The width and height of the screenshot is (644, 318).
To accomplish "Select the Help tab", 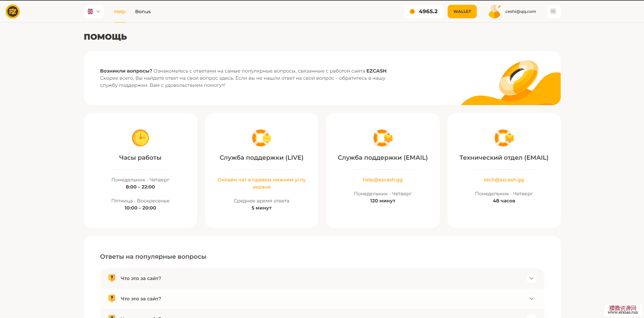I will tap(120, 12).
